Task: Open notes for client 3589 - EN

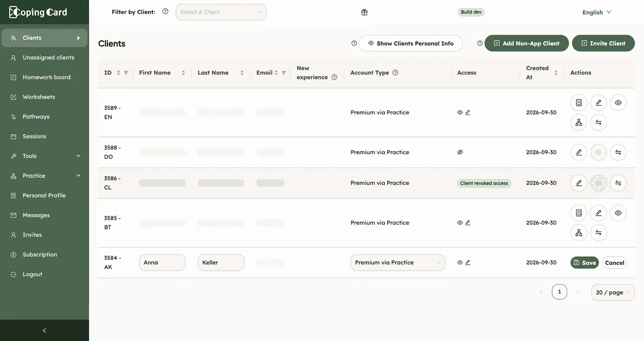Action: pos(579,103)
